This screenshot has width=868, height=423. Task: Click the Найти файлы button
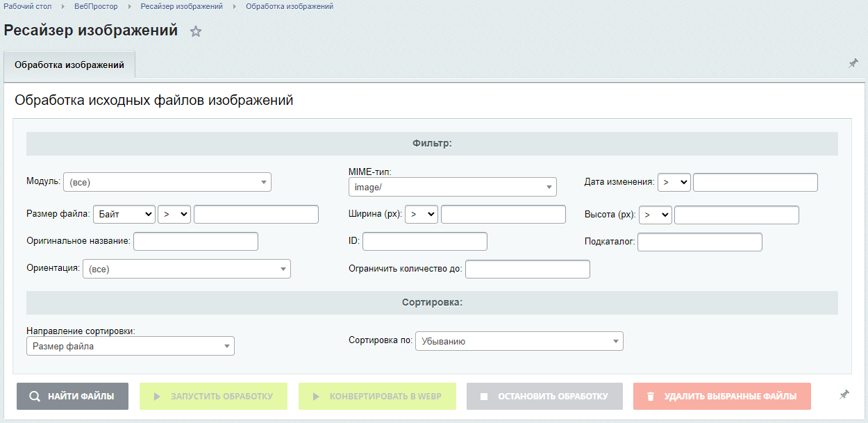pyautogui.click(x=72, y=397)
